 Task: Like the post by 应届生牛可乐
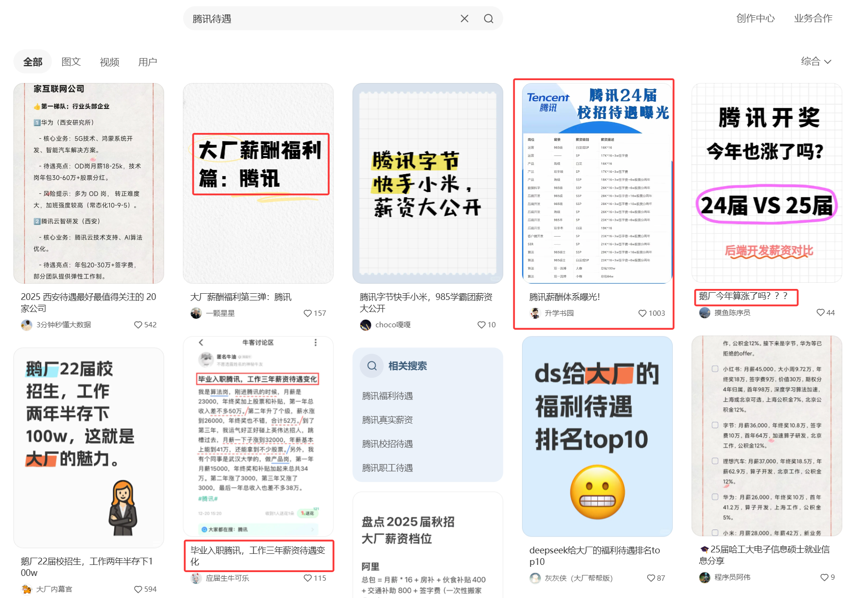[308, 578]
